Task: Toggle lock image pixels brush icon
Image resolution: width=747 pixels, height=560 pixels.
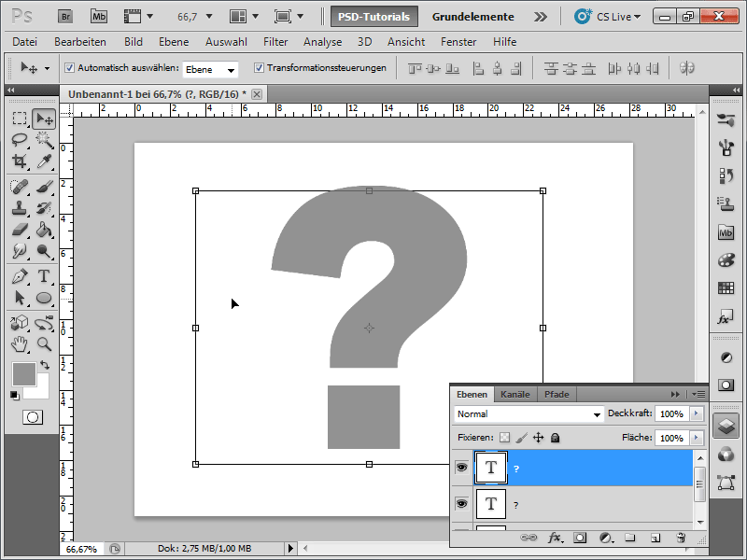Action: (522, 438)
